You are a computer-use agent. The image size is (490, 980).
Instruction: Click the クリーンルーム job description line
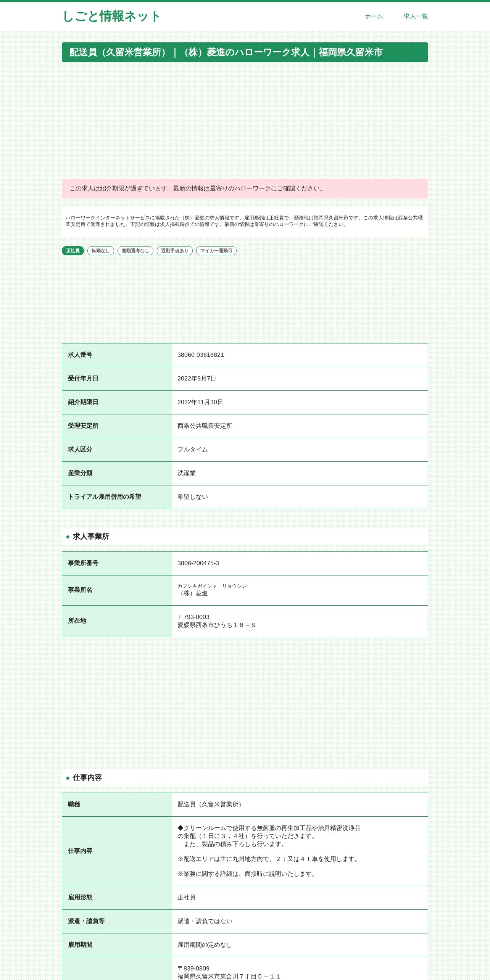click(x=269, y=828)
